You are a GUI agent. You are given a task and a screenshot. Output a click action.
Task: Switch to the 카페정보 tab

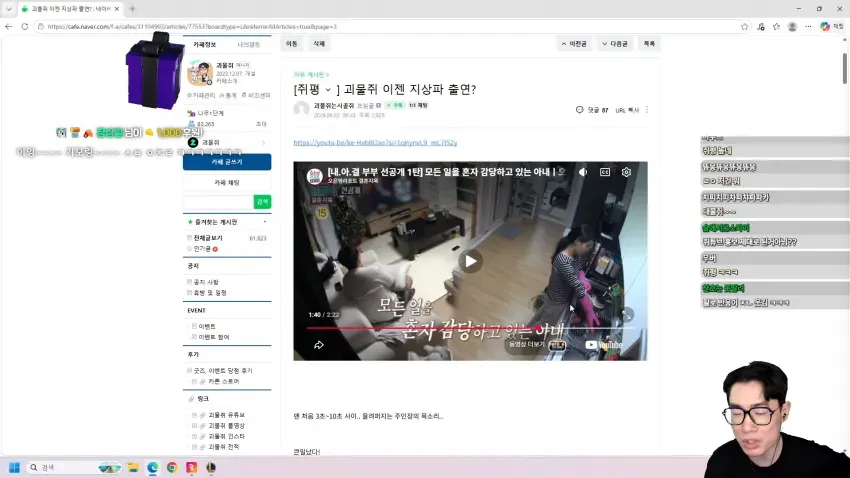point(204,44)
